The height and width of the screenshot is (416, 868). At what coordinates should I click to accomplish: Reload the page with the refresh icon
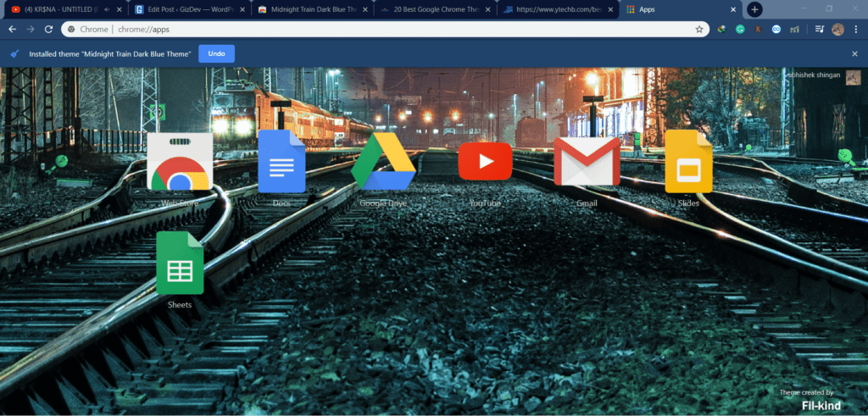(48, 30)
